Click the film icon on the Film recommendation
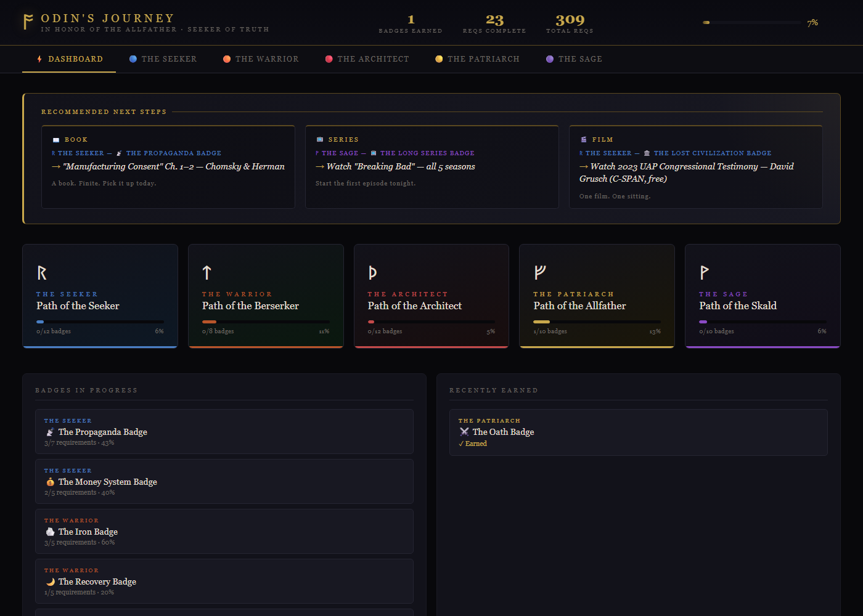Screen dimensions: 863x616 [584, 140]
